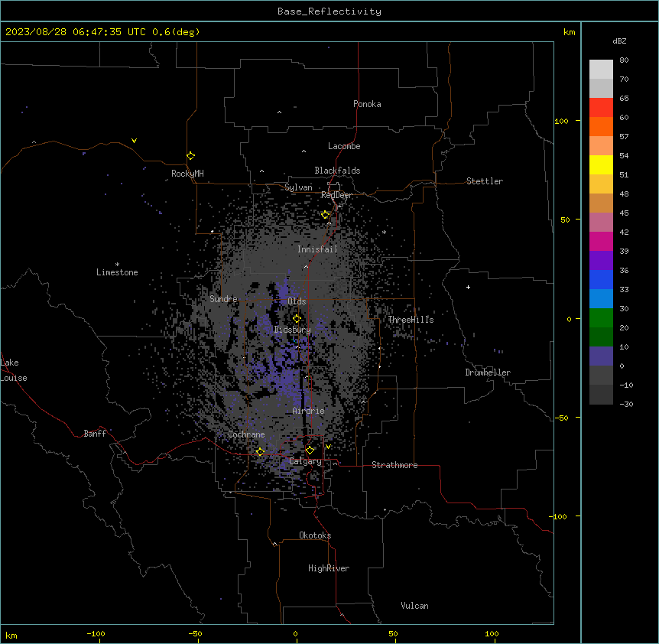Viewport: 659px width, 644px height.
Task: Select the Sundre town label
Action: (223, 299)
